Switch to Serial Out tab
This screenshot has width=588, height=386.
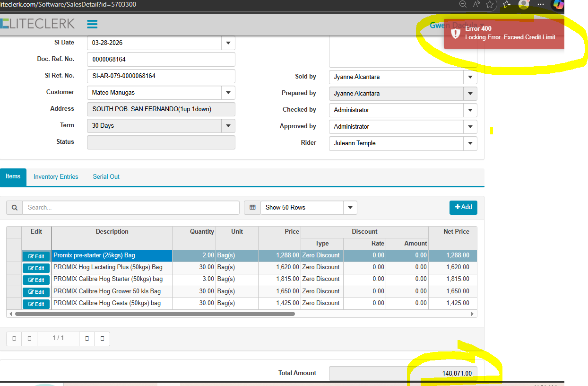click(106, 177)
